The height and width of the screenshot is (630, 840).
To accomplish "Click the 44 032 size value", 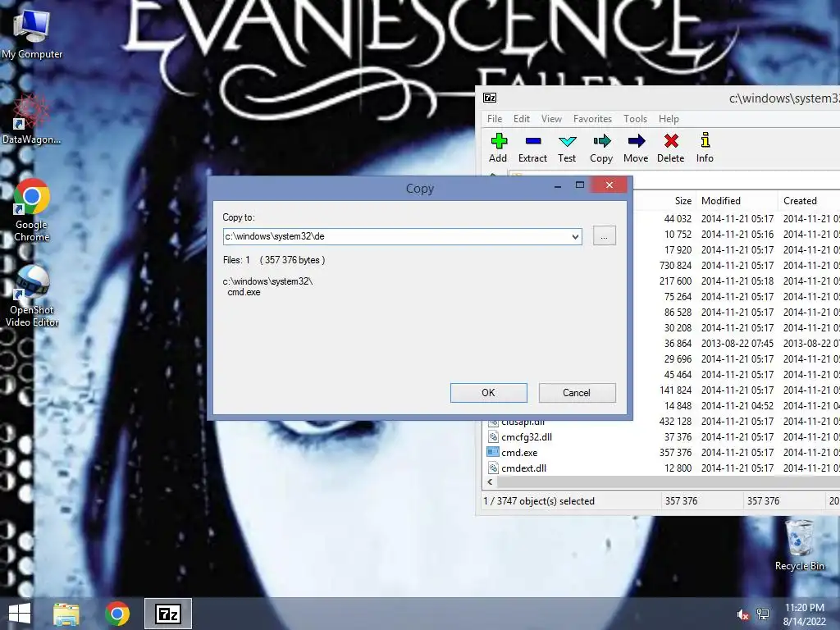I will pos(678,219).
